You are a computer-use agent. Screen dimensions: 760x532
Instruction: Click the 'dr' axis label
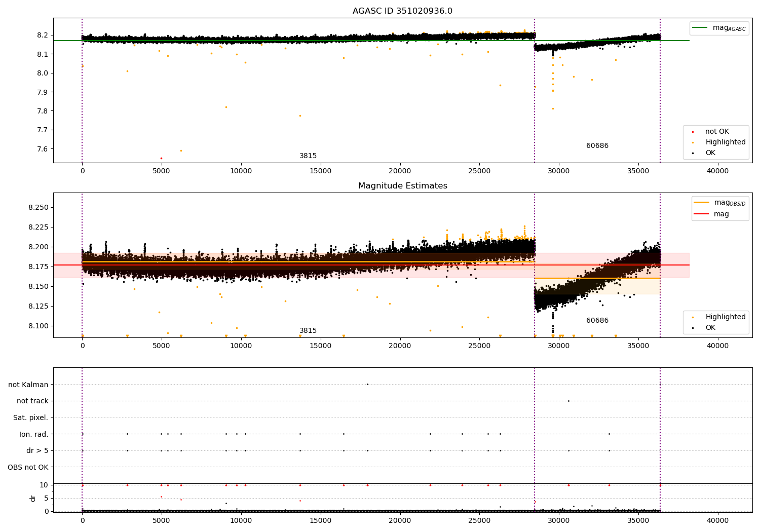[x=33, y=498]
